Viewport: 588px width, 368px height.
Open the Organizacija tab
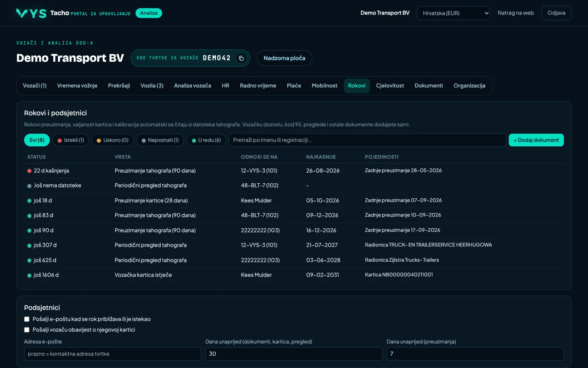469,86
